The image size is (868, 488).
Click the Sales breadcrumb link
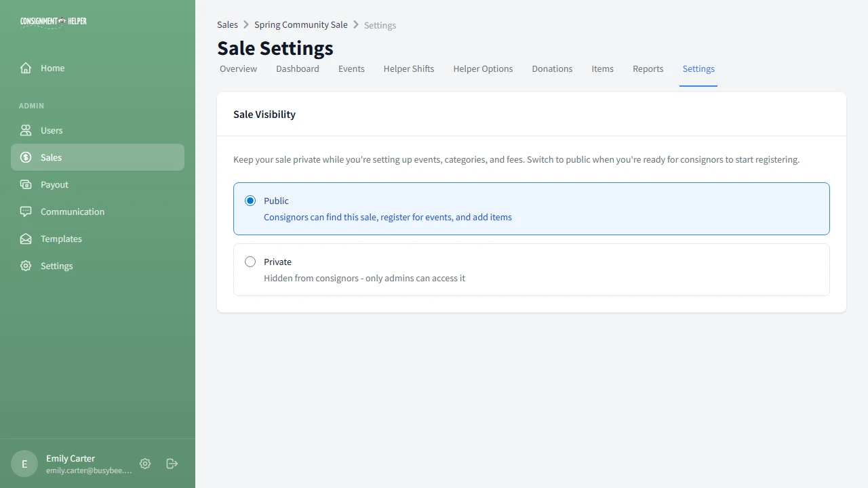pyautogui.click(x=227, y=24)
